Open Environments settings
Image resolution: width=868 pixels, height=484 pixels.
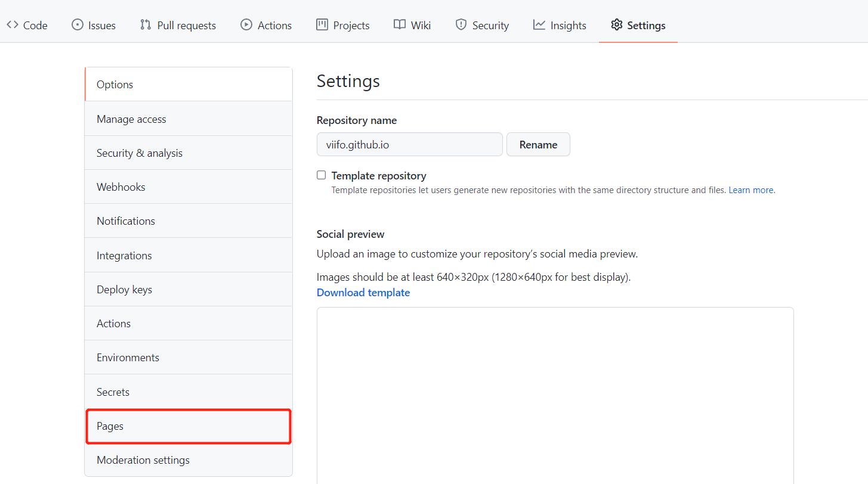[189, 357]
